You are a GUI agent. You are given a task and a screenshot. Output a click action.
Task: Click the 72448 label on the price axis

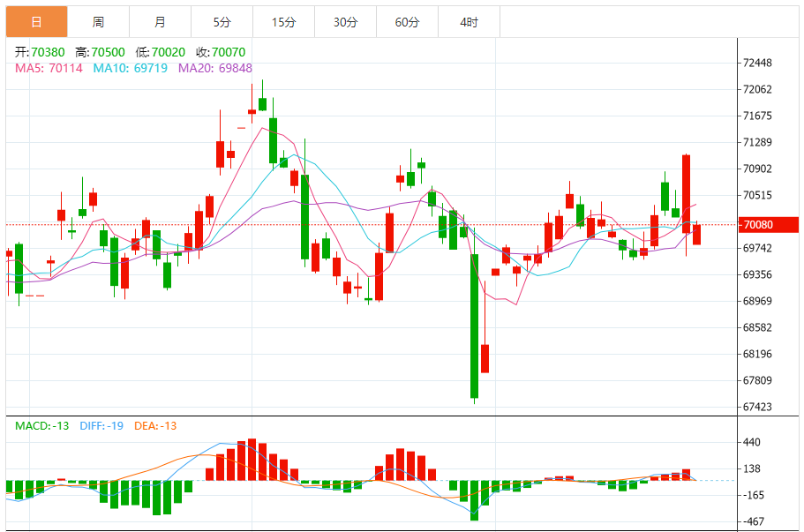point(758,64)
